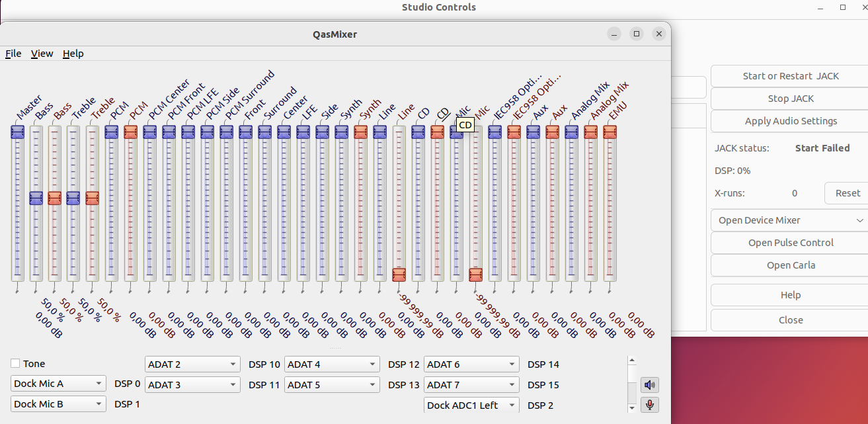Open the Dock ADC1 Left dropdown

[x=471, y=405]
